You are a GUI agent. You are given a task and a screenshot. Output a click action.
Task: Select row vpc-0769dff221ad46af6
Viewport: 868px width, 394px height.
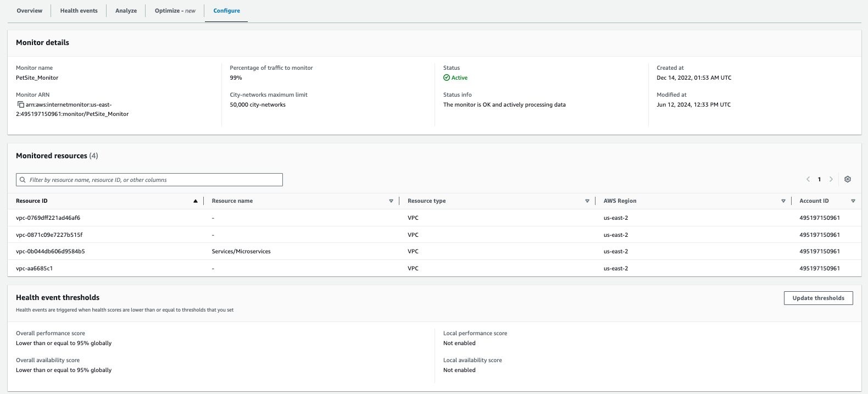[x=434, y=218]
